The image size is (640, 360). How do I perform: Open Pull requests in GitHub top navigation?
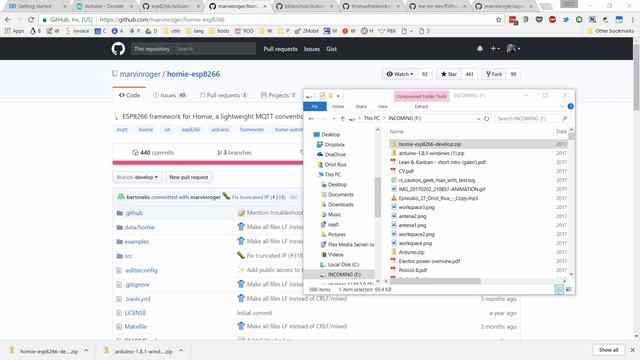tap(280, 49)
